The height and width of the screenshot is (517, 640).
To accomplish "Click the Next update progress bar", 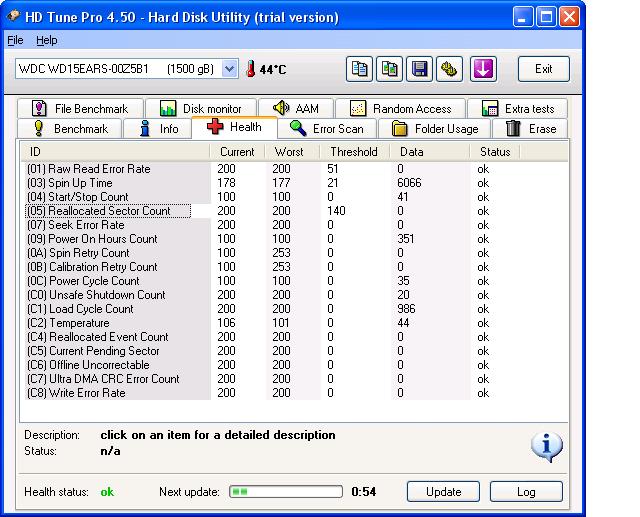I will click(x=286, y=492).
